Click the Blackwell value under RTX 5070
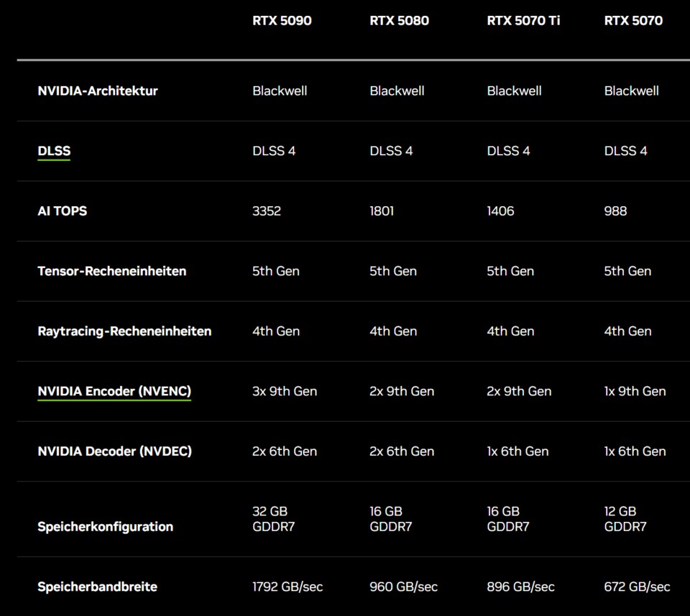Screen dimensions: 690x616 [x=631, y=91]
